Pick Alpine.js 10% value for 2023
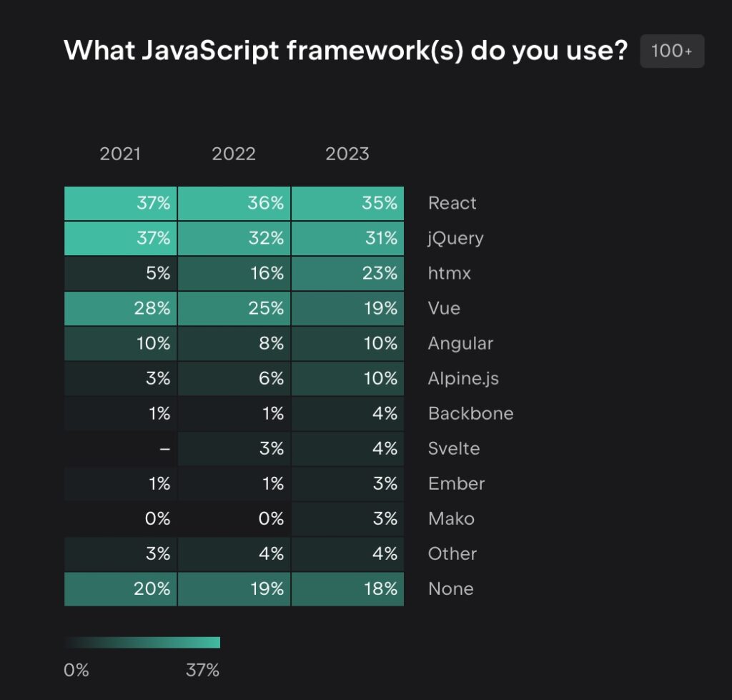The image size is (732, 700). point(347,378)
